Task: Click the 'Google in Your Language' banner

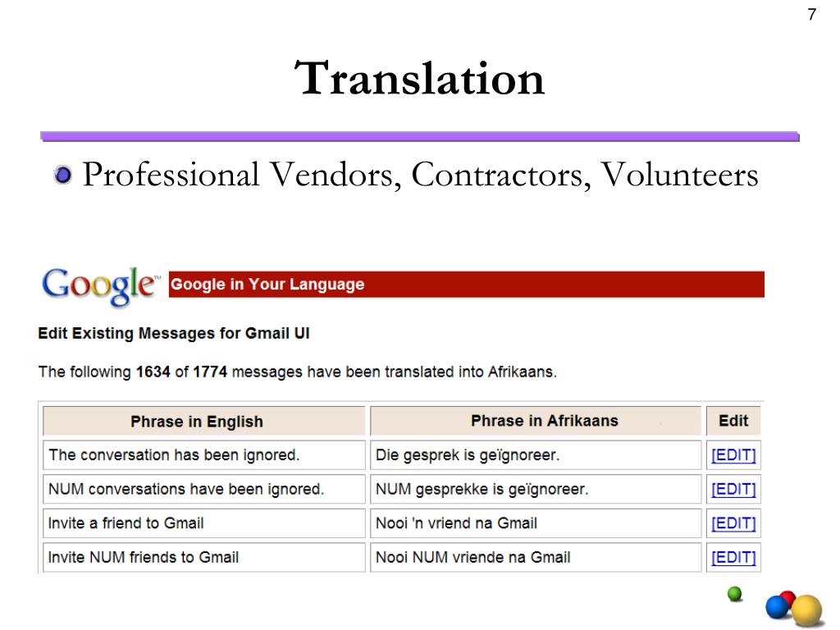Action: tap(466, 285)
